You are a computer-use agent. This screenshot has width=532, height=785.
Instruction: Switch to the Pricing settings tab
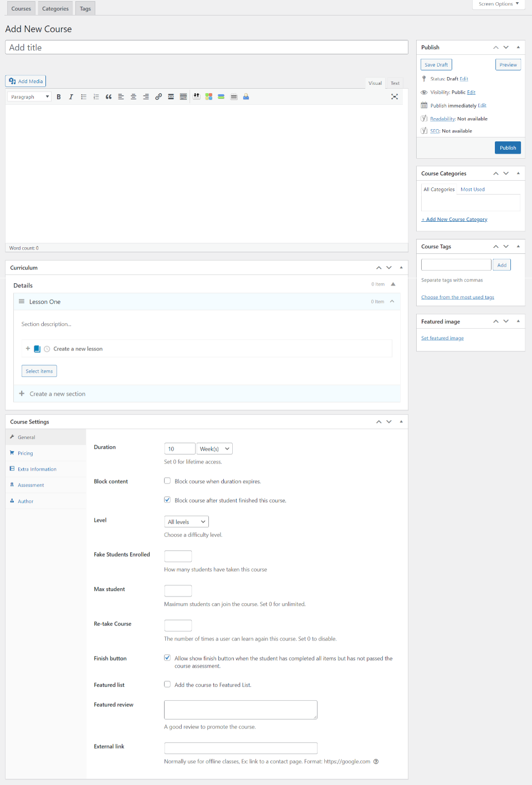(25, 453)
